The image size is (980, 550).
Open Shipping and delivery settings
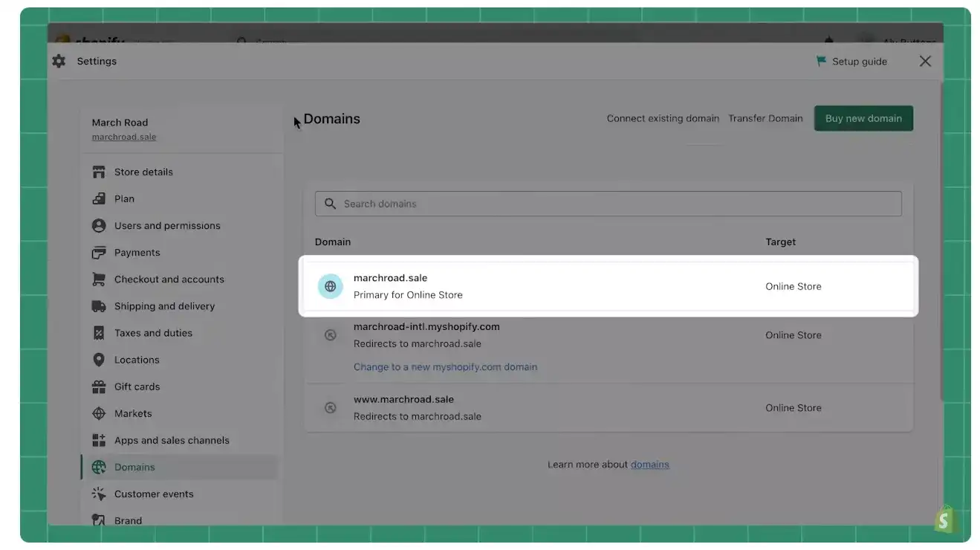[x=164, y=306]
